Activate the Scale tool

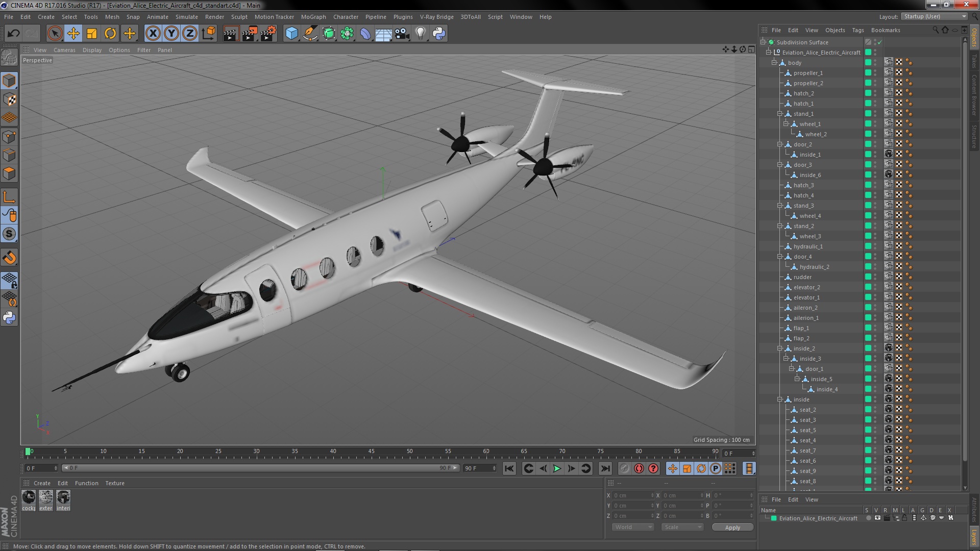(x=92, y=34)
